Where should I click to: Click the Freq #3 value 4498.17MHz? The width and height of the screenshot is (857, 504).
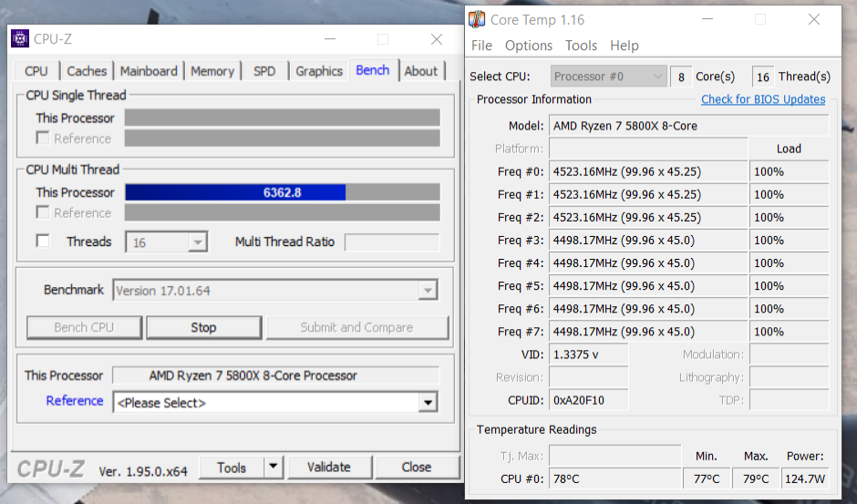648,241
